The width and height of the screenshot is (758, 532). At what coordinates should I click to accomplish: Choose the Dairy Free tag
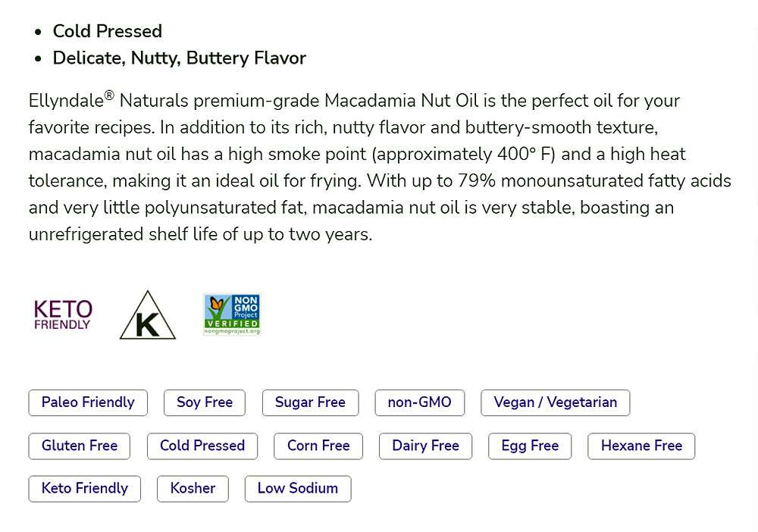(425, 446)
